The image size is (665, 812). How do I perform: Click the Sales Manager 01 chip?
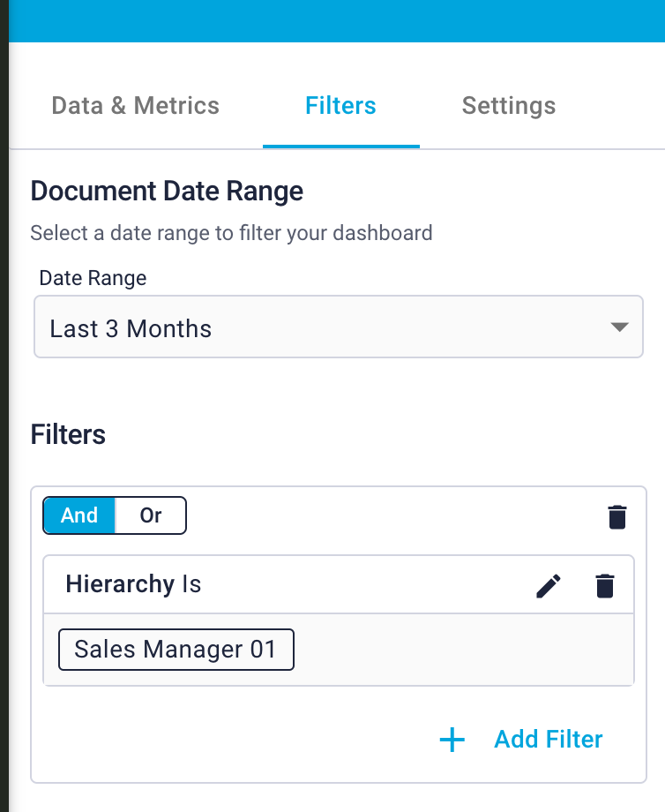pos(176,650)
